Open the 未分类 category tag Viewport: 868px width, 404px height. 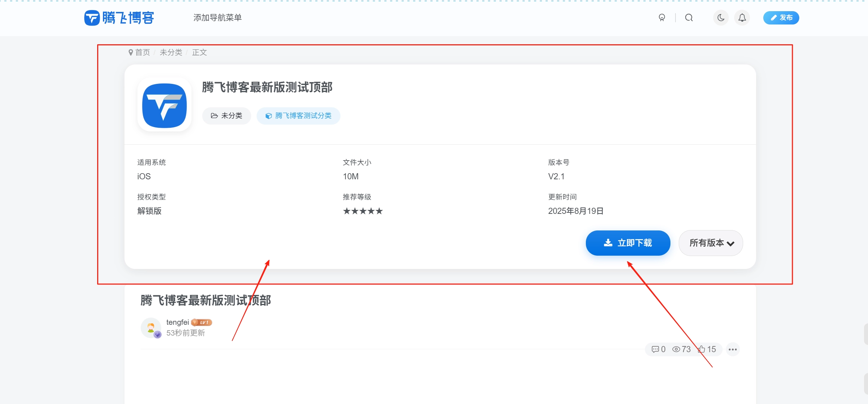(226, 116)
